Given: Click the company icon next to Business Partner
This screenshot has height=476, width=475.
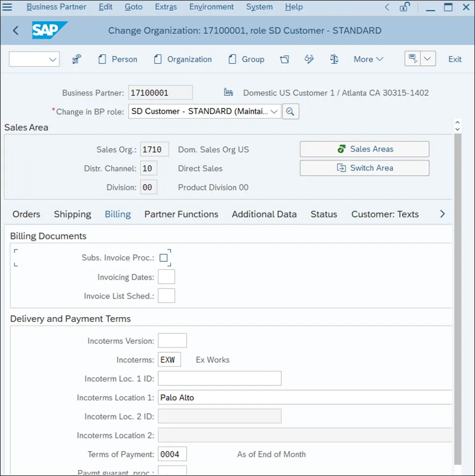Looking at the screenshot, I should 228,92.
